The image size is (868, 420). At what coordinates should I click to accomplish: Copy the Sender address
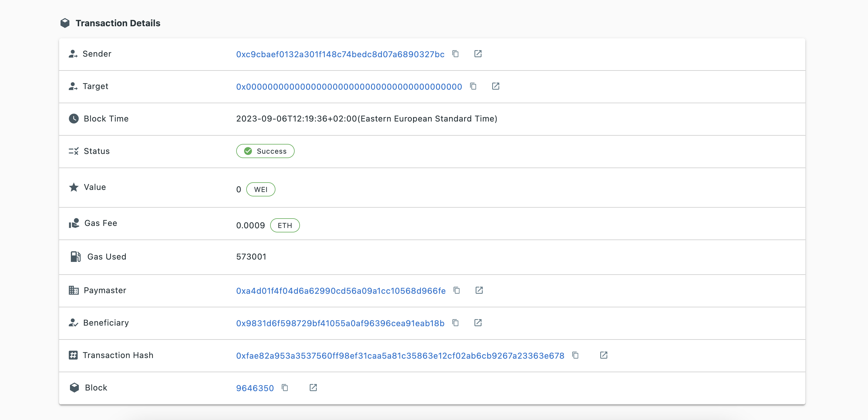click(x=456, y=54)
